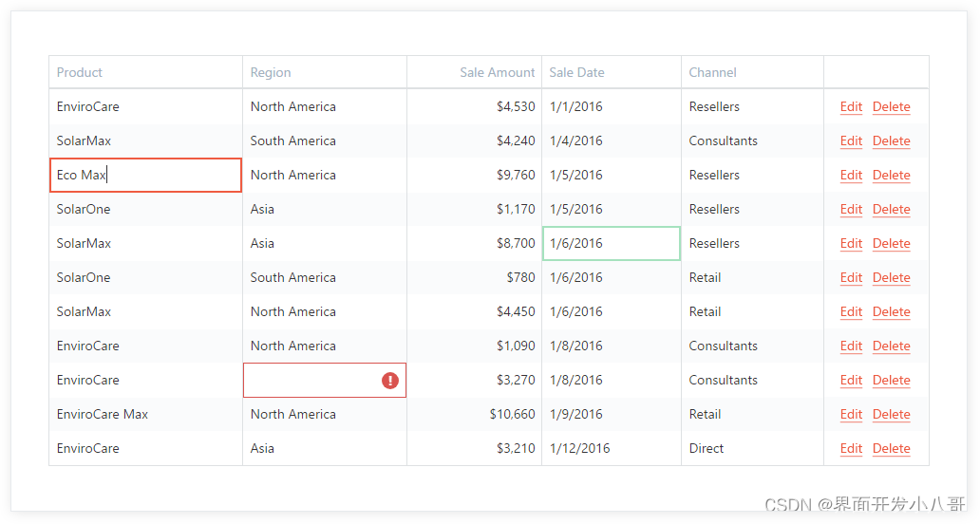This screenshot has width=980, height=524.
Task: Click the Eco Max product input field
Action: point(145,175)
